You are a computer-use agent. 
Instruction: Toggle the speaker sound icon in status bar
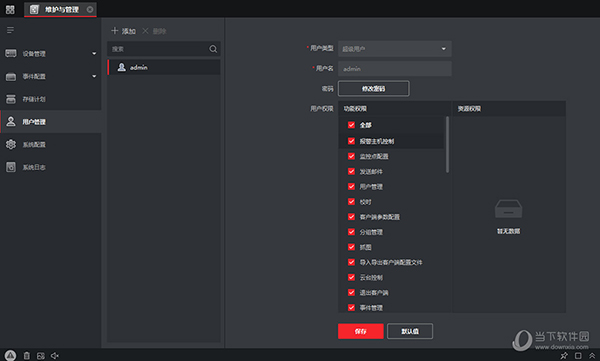point(55,356)
